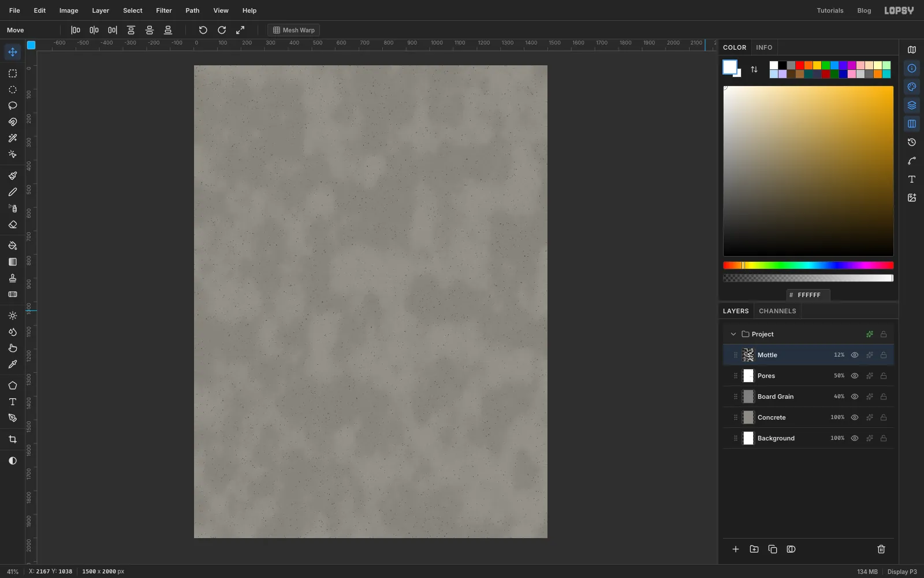Select the Rectangular Marquee tool
The height and width of the screenshot is (578, 924).
tap(12, 73)
